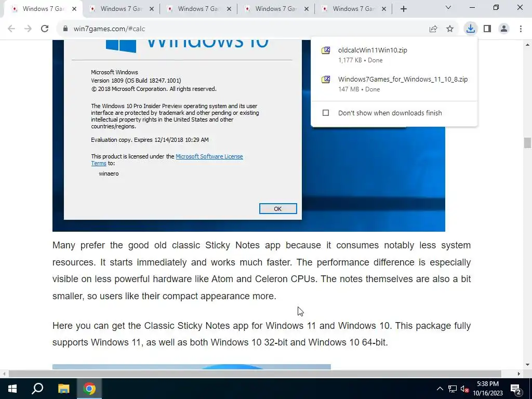Click the 'Many prefer the good old' paragraph
Image resolution: width=532 pixels, height=399 pixels.
[x=262, y=270]
